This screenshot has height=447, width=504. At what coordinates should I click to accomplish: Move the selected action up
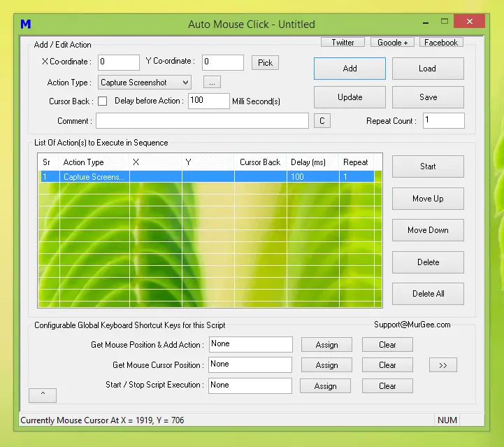click(428, 199)
